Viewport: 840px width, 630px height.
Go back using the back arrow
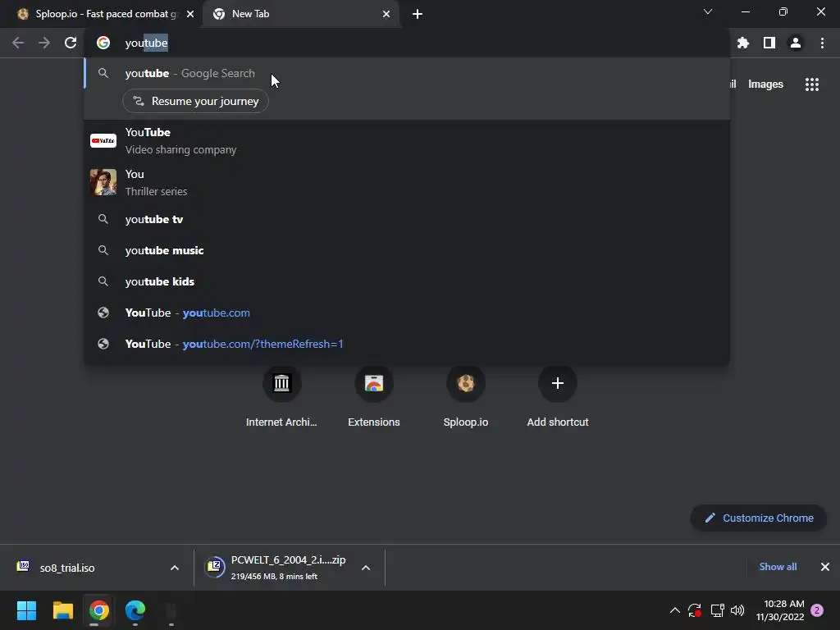tap(18, 43)
